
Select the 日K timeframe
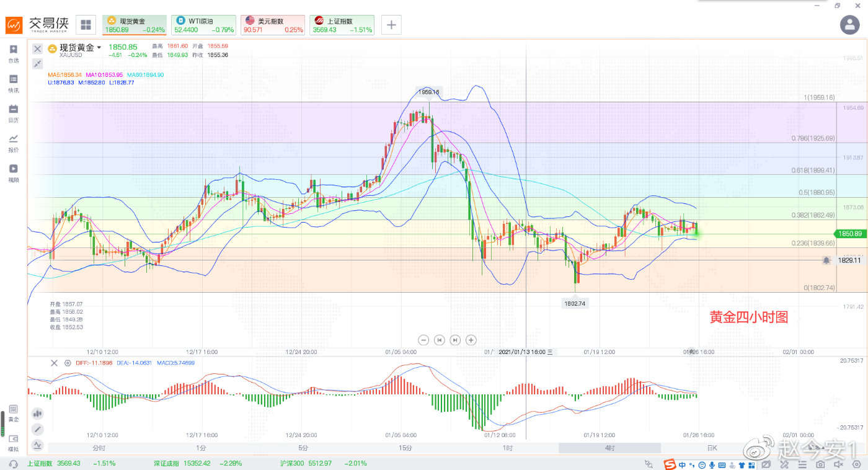712,448
